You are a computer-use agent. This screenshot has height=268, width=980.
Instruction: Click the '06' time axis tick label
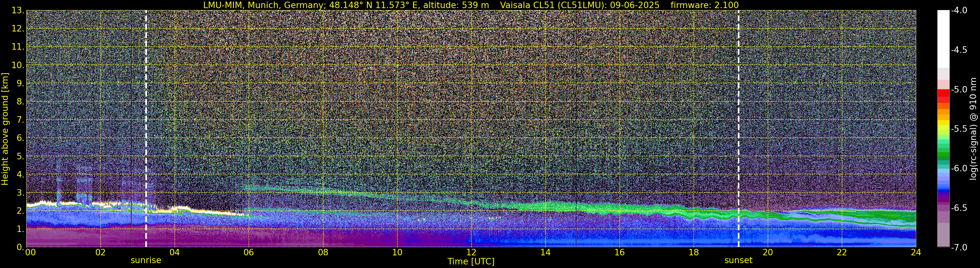[x=249, y=252]
